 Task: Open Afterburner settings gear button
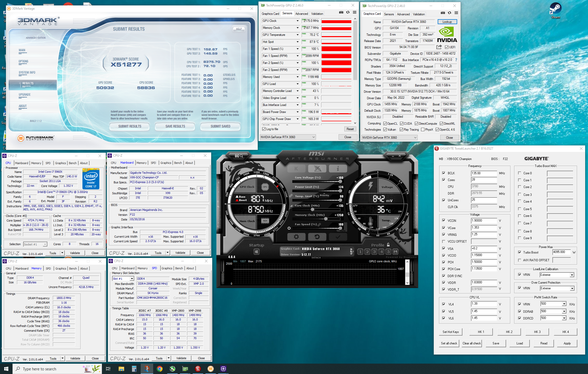click(x=296, y=237)
